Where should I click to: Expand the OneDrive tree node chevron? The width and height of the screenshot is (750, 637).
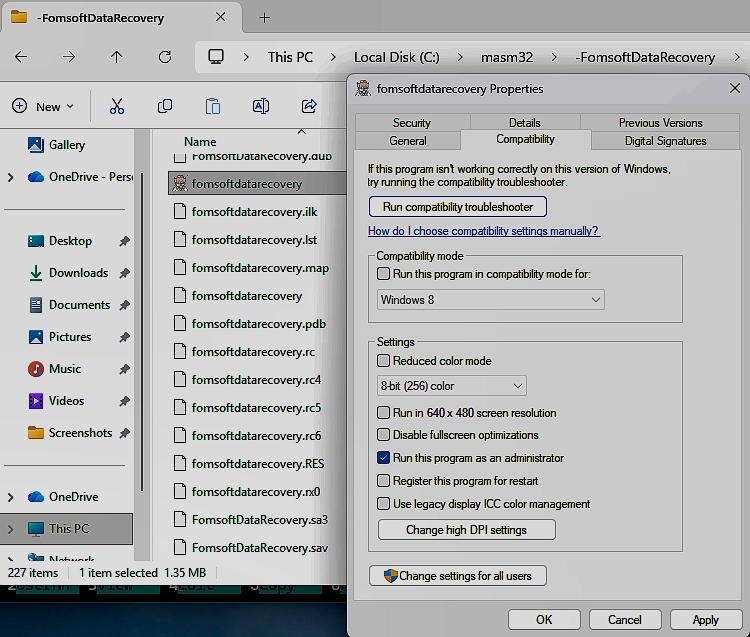[11, 497]
